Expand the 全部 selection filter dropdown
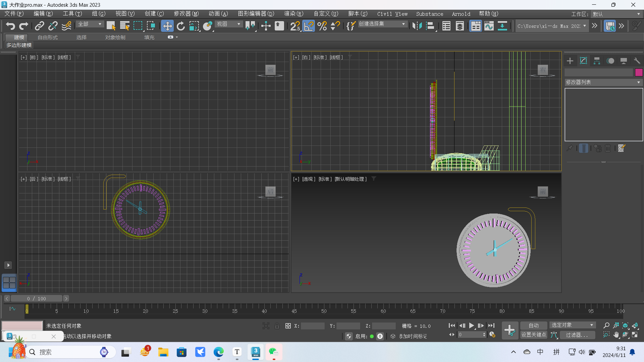This screenshot has width=644, height=362. click(x=90, y=24)
